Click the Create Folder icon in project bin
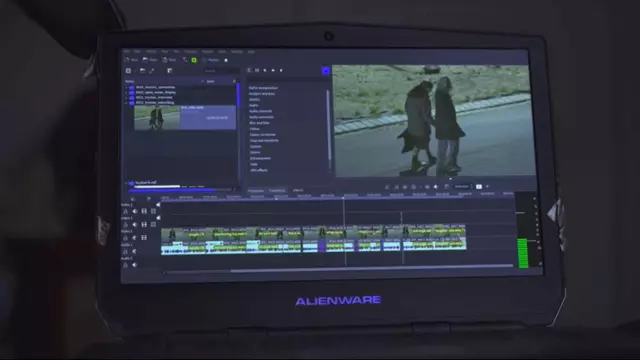This screenshot has height=360, width=640. (x=142, y=71)
